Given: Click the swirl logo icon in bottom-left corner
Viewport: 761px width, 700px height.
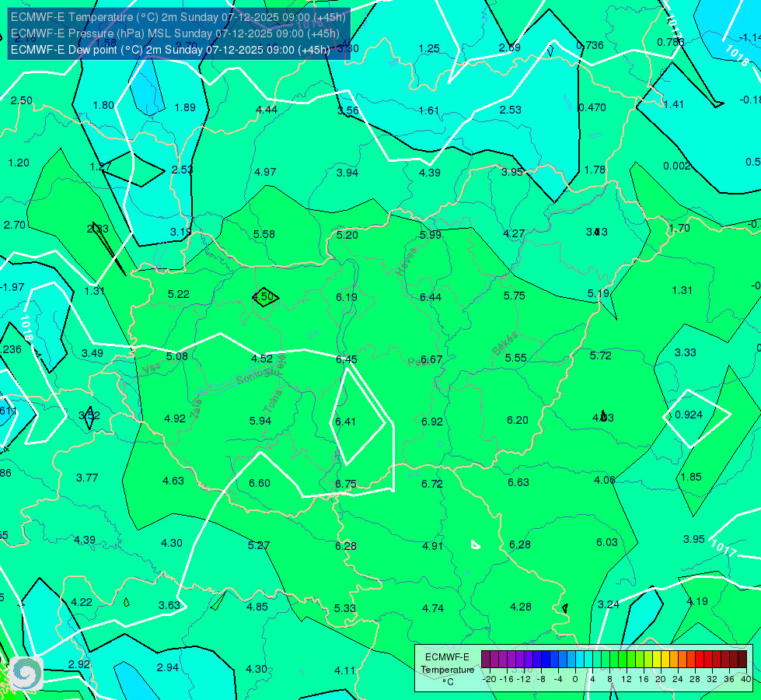Looking at the screenshot, I should point(26,673).
